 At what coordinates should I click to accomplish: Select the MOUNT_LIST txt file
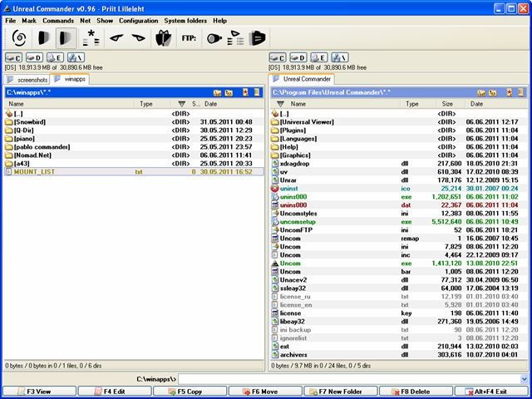(134, 172)
